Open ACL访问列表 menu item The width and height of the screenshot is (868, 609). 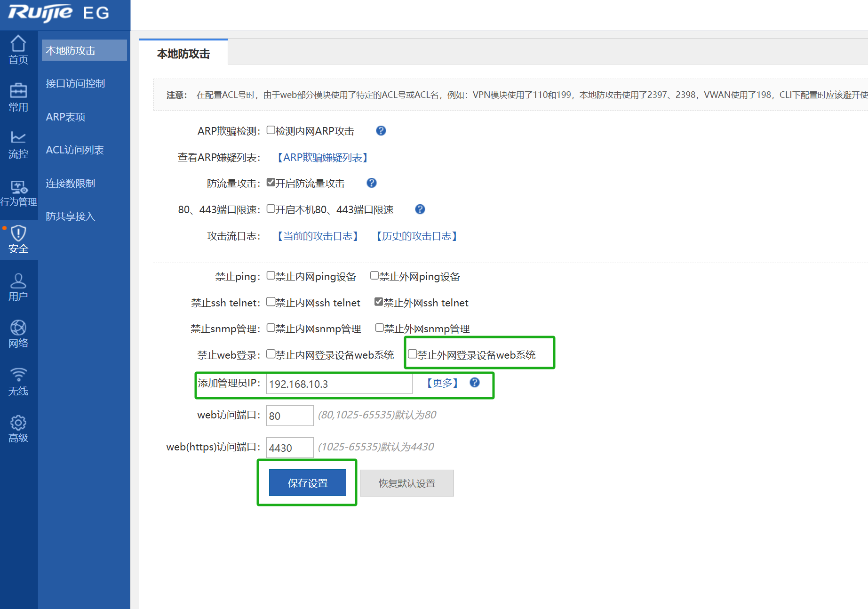(x=75, y=150)
